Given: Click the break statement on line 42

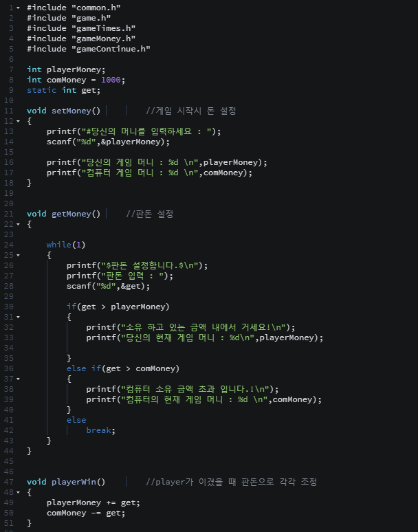Looking at the screenshot, I should coord(101,430).
